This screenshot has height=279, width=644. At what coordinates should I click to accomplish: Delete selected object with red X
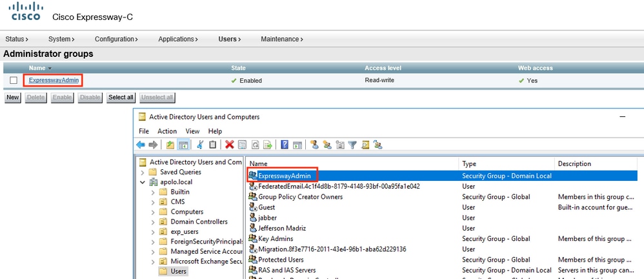230,145
